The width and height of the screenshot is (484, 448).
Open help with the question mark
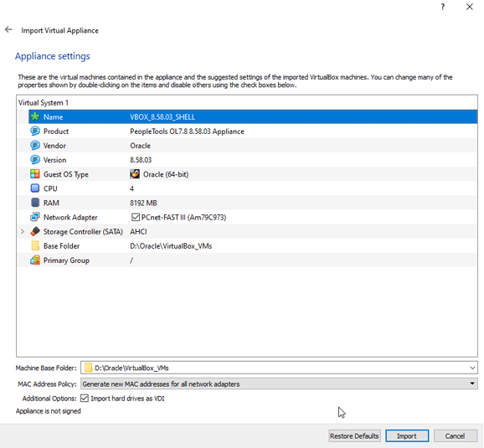[x=443, y=7]
